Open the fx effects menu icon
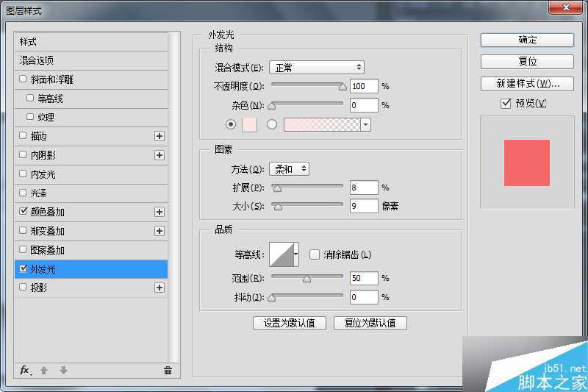The height and width of the screenshot is (392, 588). tap(25, 370)
